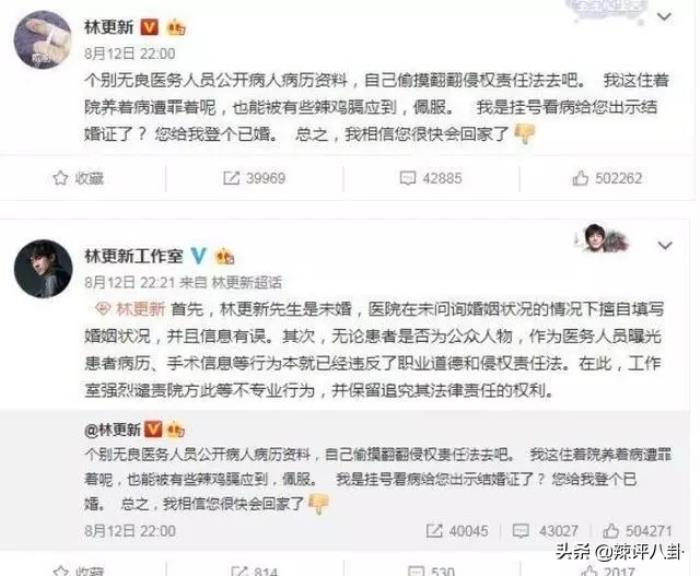Click the orange V verified badge beside 林更新
The height and width of the screenshot is (576, 700).
150,27
